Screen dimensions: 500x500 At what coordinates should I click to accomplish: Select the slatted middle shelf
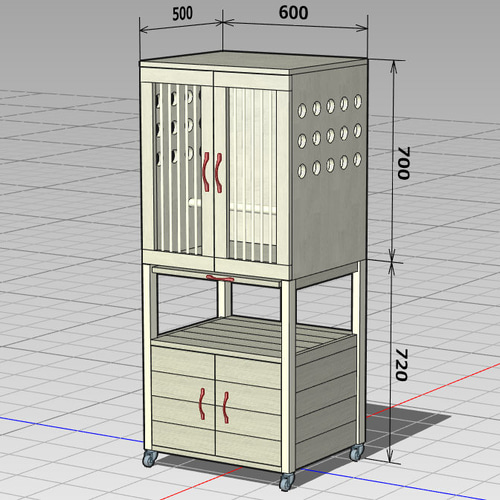257,334
